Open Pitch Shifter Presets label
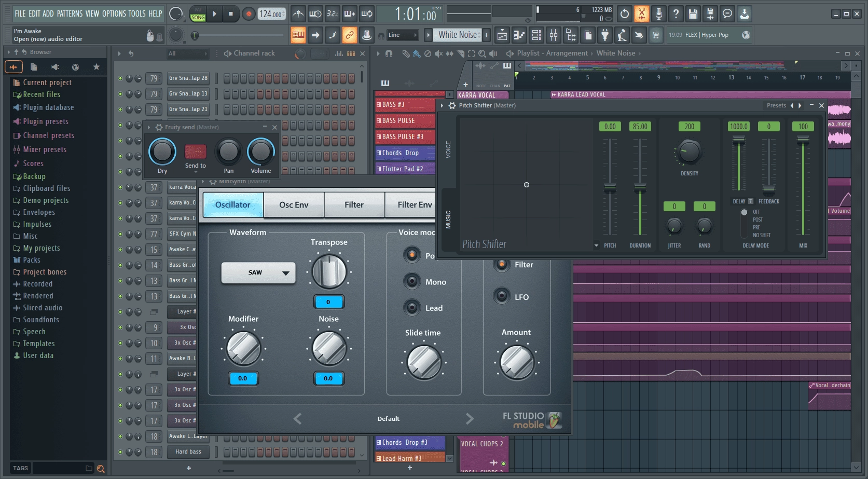The height and width of the screenshot is (479, 868). [x=776, y=105]
